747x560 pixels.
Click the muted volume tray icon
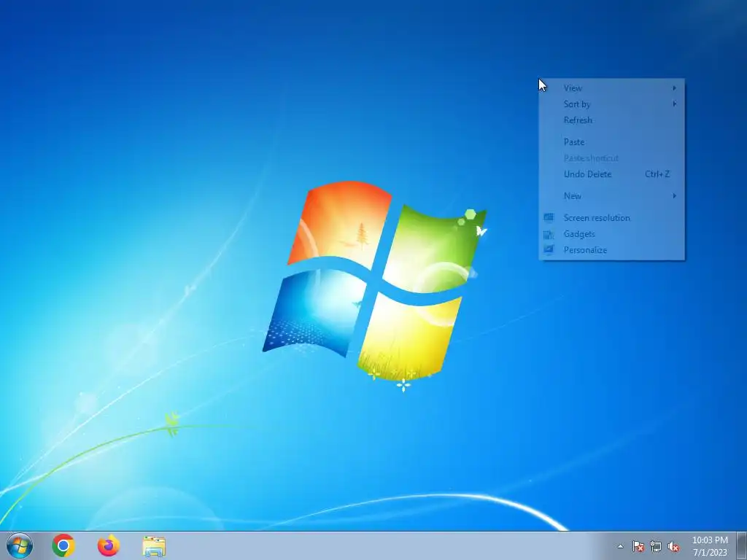tap(673, 546)
